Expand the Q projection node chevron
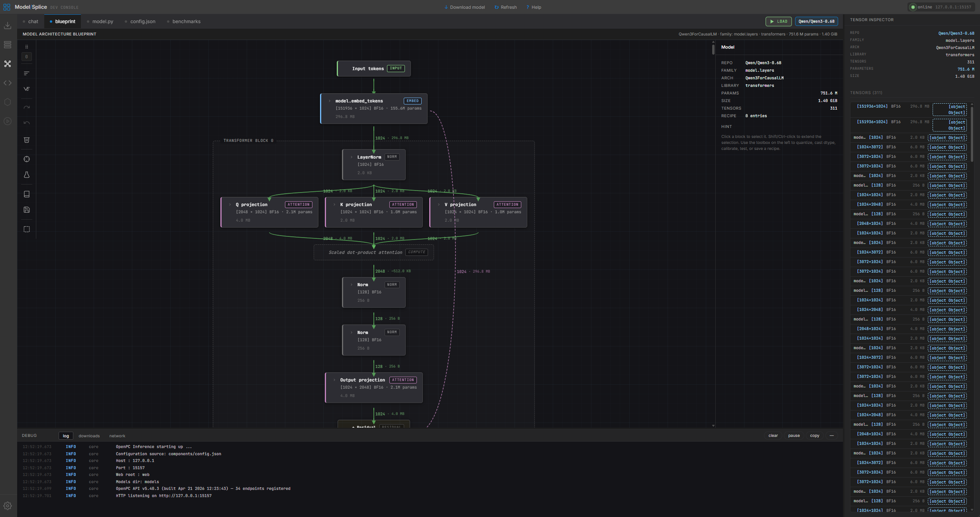980x517 pixels. [230, 204]
